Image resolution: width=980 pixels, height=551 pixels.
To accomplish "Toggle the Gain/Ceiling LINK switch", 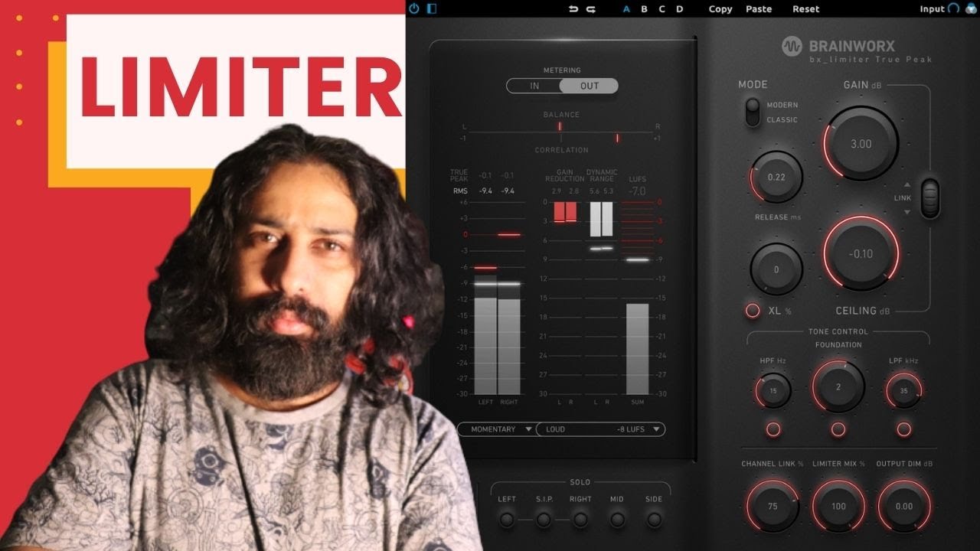I will pyautogui.click(x=929, y=198).
